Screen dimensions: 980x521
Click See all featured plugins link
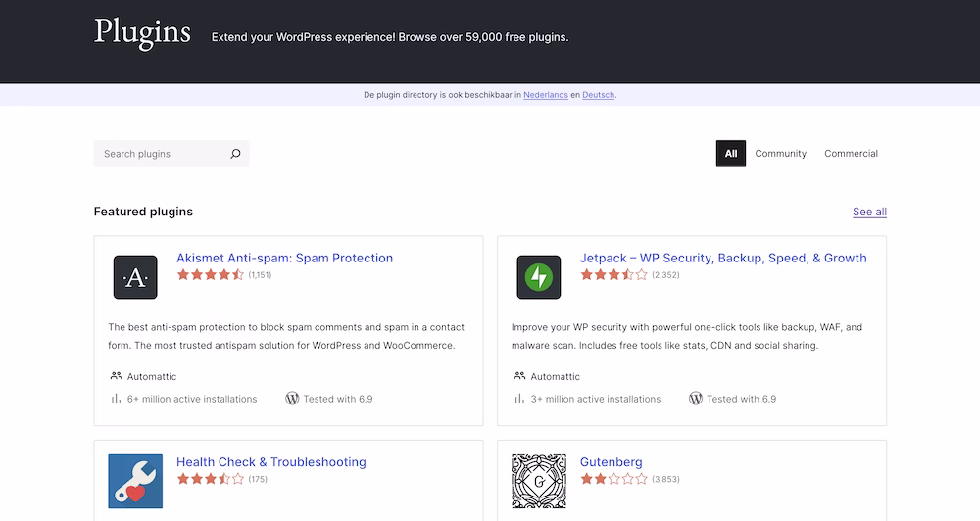[x=869, y=212]
